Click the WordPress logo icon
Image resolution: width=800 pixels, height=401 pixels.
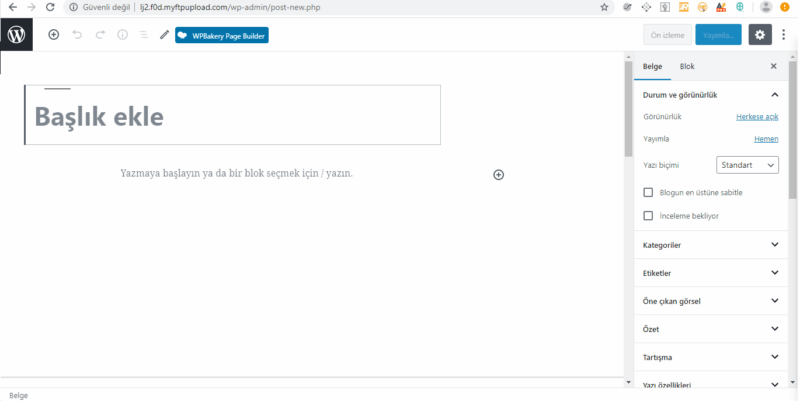16,34
